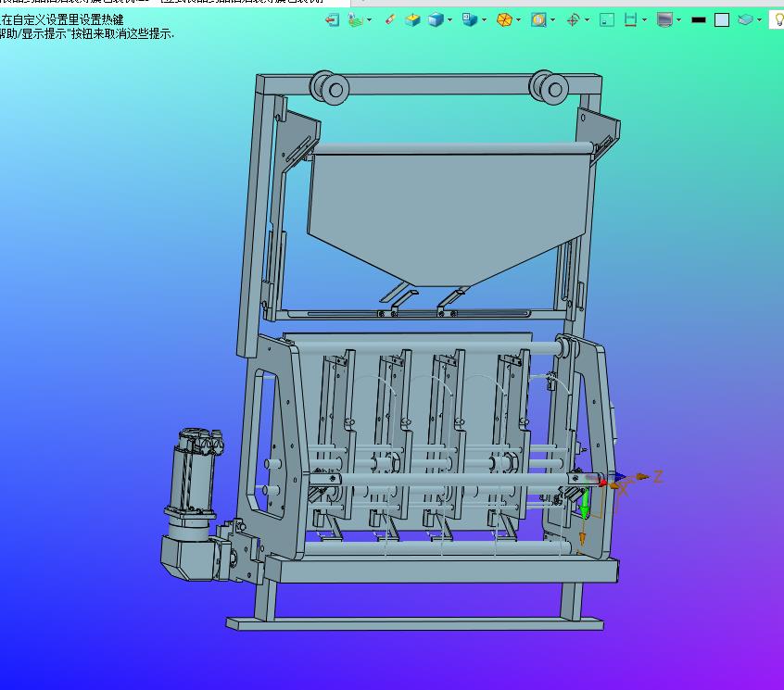The image size is (784, 690).
Task: Click the red origin point of triad
Action: pyautogui.click(x=602, y=483)
